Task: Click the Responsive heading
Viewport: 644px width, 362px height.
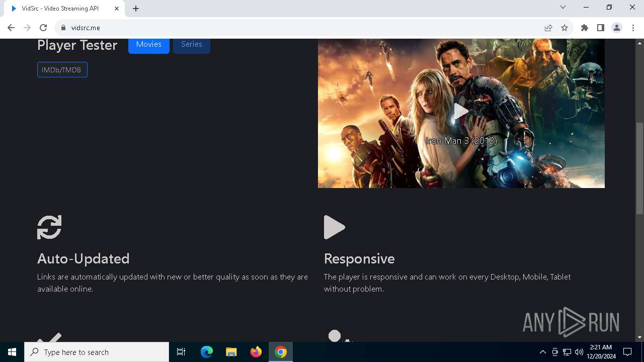Action: [359, 258]
